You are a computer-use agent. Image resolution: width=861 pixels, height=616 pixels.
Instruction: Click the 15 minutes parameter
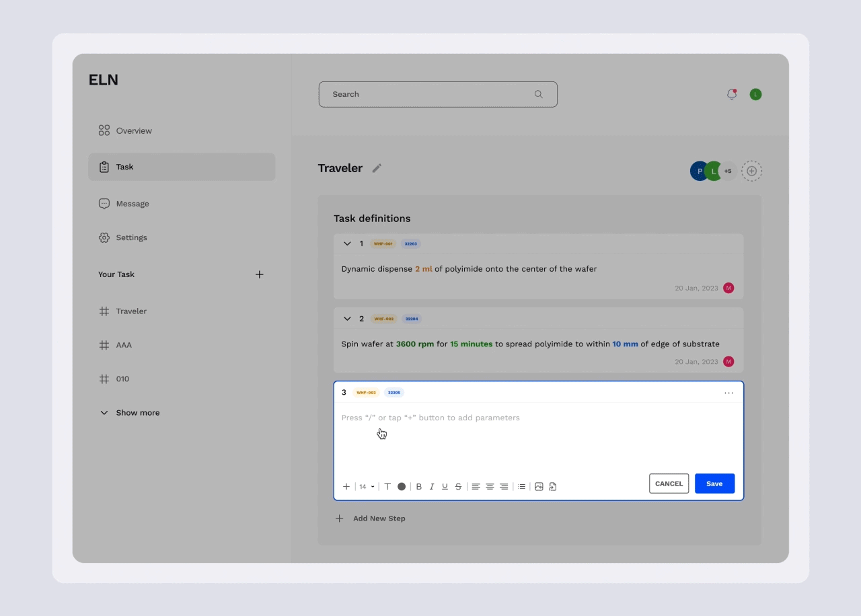click(x=472, y=344)
